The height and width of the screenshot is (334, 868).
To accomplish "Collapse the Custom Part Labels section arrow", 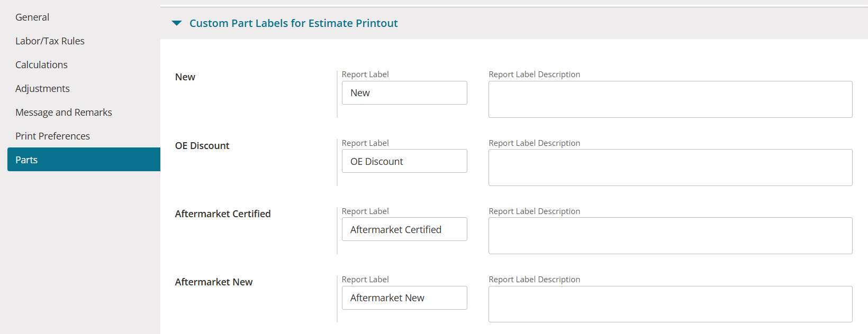I will tap(177, 23).
